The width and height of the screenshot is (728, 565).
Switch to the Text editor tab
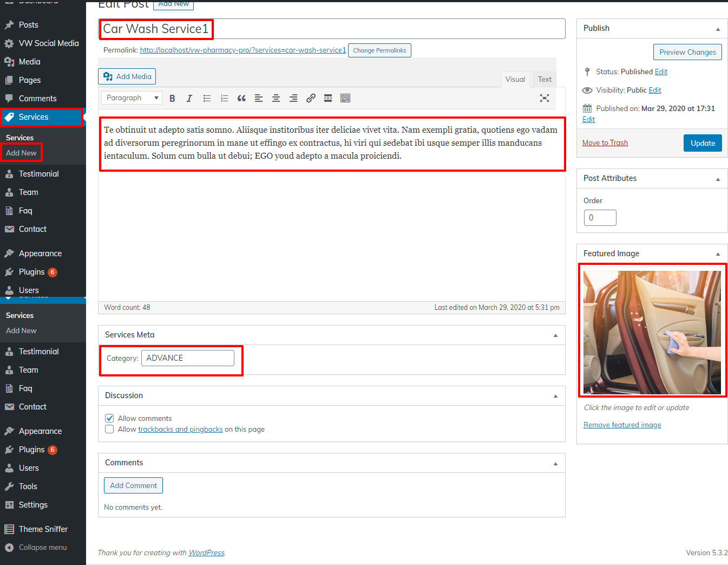tap(545, 79)
